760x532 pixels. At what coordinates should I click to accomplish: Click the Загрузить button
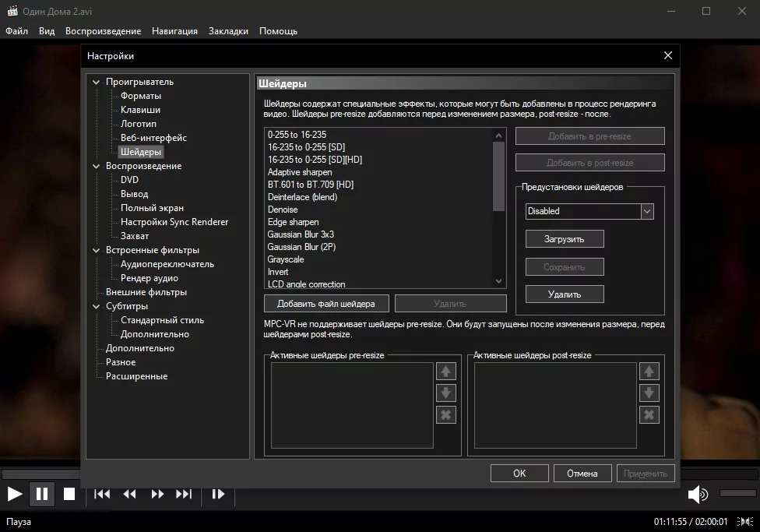(564, 238)
